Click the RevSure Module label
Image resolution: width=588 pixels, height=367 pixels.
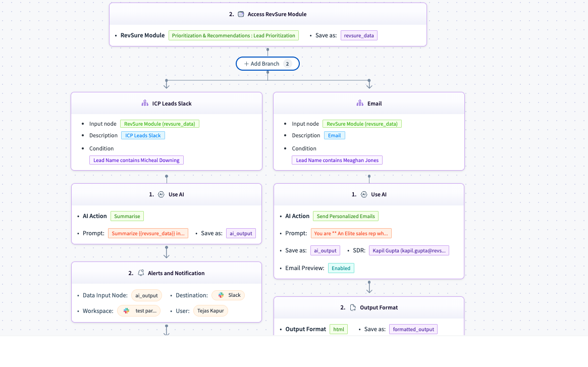click(142, 35)
